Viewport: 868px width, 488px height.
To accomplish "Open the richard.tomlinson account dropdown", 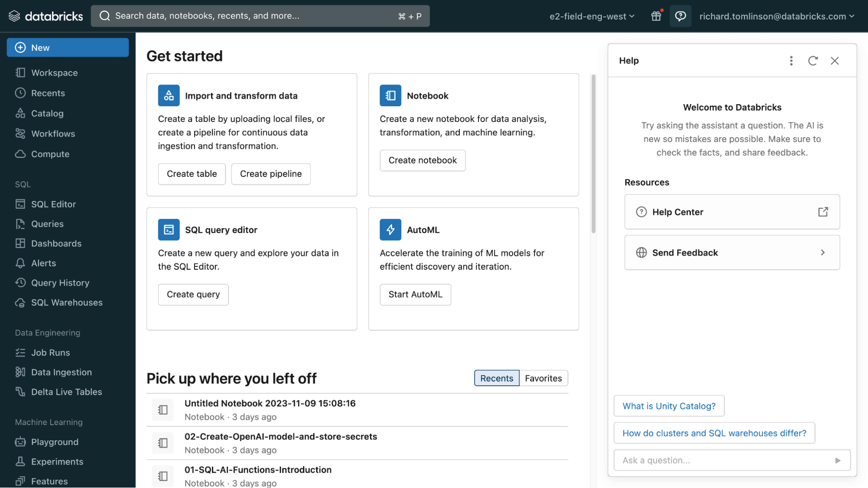I will click(776, 16).
